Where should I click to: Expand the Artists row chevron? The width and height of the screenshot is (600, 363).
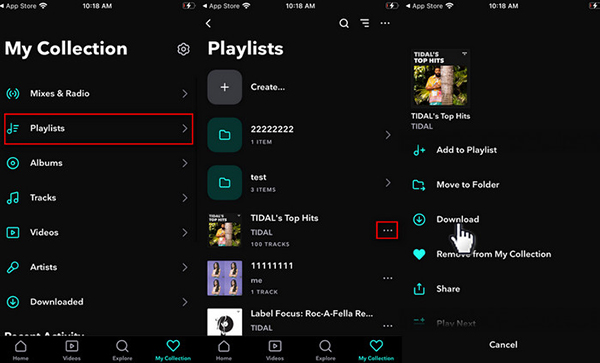click(x=185, y=267)
